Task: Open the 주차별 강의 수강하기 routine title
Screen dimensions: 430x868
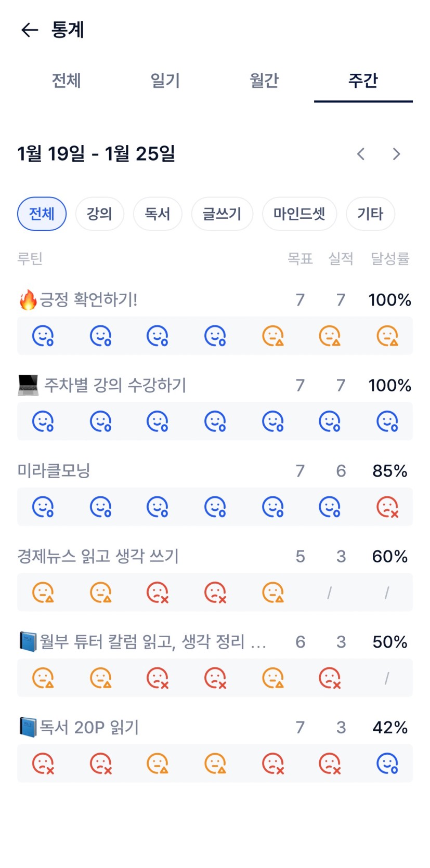Action: pos(115,385)
